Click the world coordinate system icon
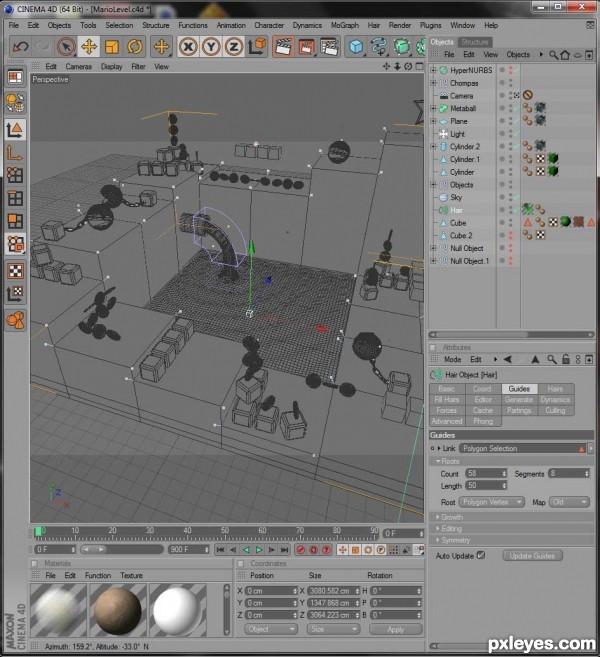 coord(256,47)
